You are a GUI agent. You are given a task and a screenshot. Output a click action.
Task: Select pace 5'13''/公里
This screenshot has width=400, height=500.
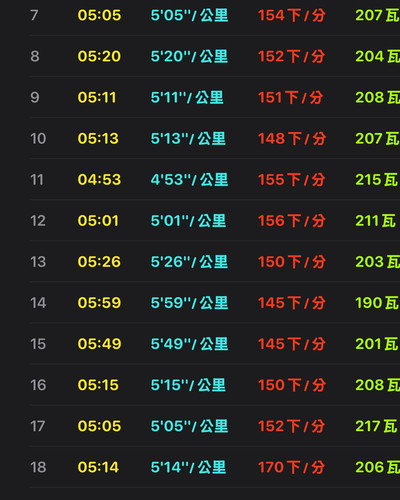[188, 139]
